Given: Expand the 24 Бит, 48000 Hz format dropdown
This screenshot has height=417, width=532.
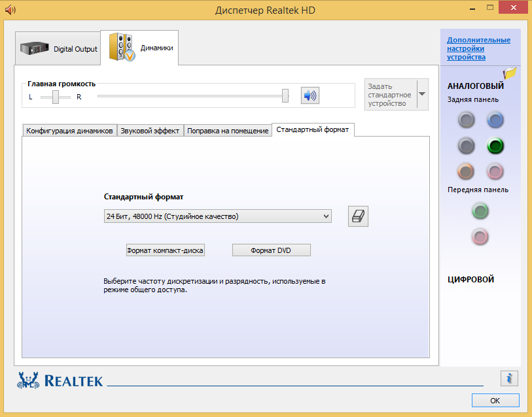Looking at the screenshot, I should 217,216.
